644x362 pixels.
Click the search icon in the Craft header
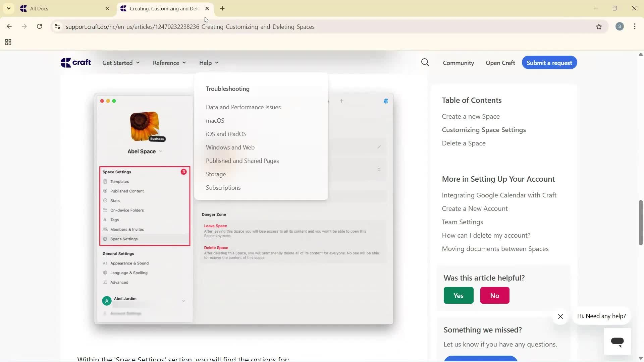click(x=425, y=62)
